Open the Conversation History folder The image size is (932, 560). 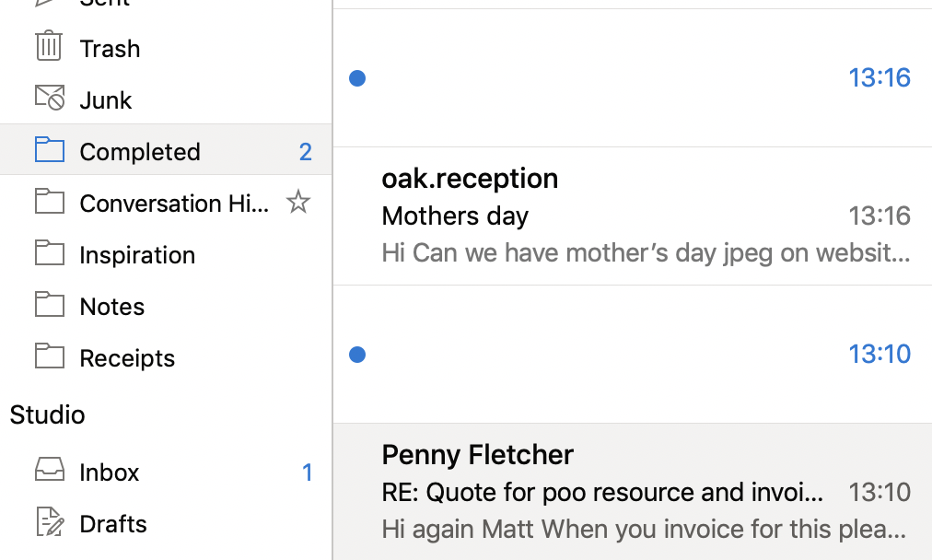(x=174, y=204)
